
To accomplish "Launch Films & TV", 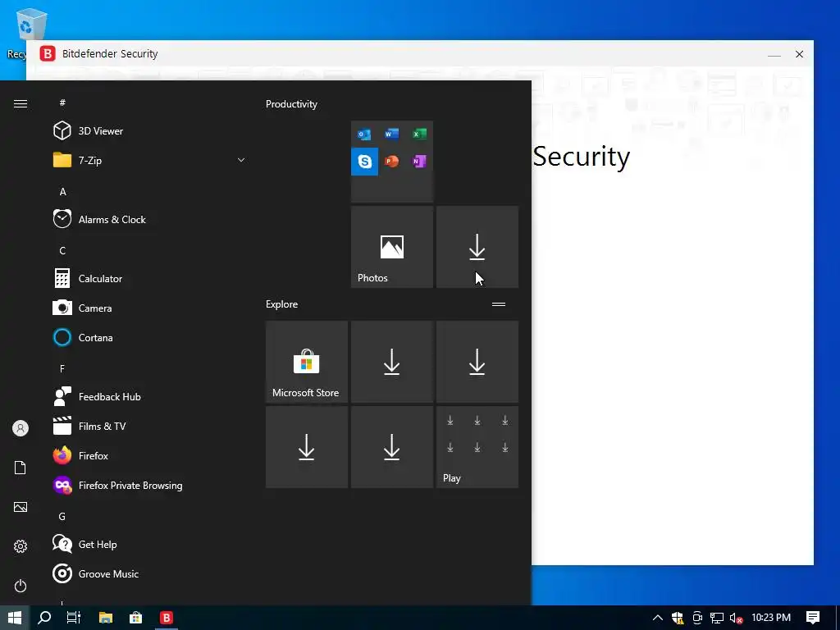I will tap(148, 427).
